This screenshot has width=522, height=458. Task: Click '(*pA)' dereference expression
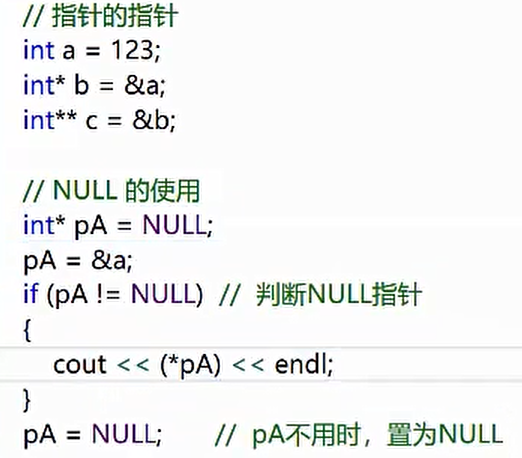[x=190, y=365]
